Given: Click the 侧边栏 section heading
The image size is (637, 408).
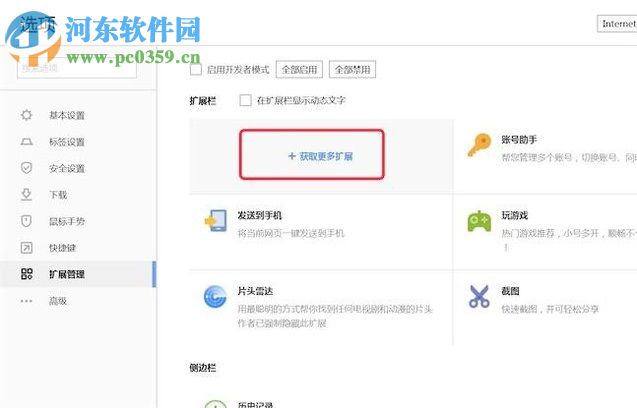Looking at the screenshot, I should (x=203, y=367).
